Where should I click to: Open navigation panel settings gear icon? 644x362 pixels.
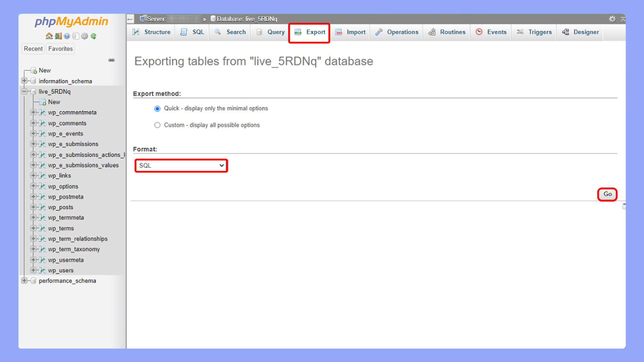pyautogui.click(x=85, y=36)
